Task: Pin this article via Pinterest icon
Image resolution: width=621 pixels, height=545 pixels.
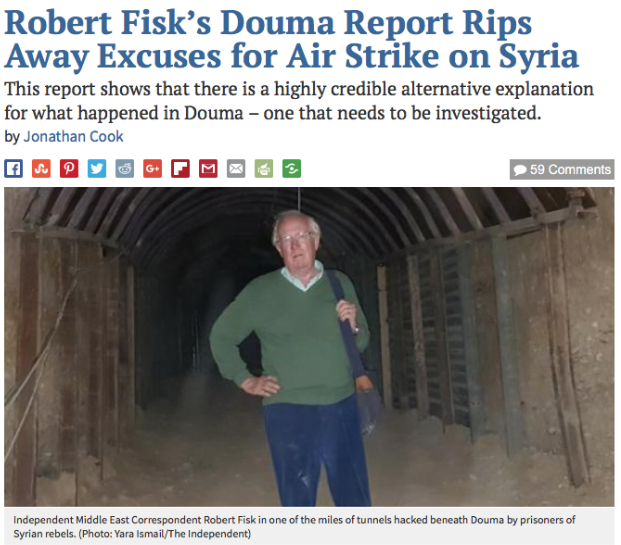Action: coord(69,169)
